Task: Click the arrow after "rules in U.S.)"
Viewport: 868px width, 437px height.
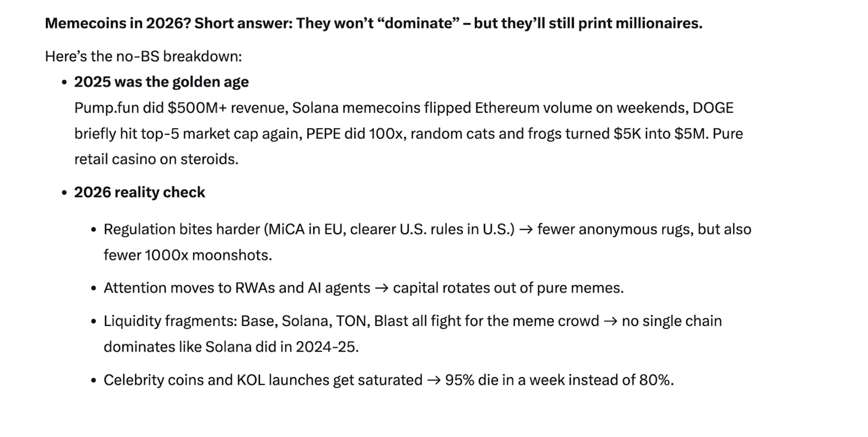Action: pos(526,230)
